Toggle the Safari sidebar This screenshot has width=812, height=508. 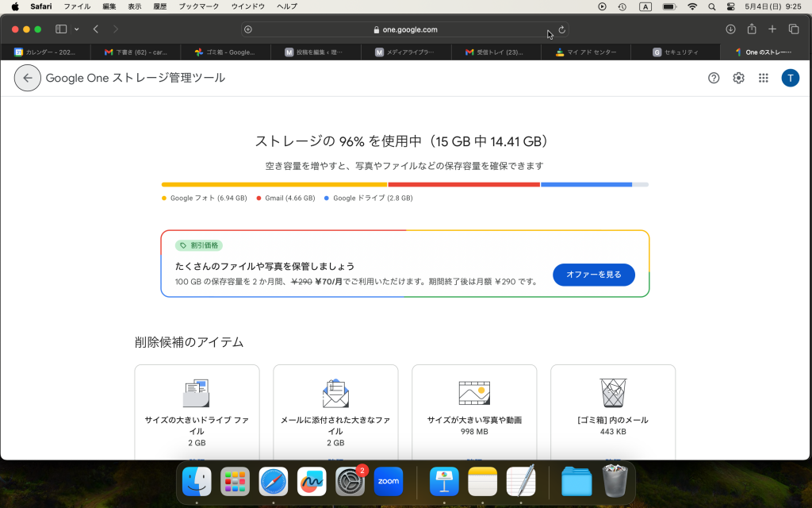point(61,29)
